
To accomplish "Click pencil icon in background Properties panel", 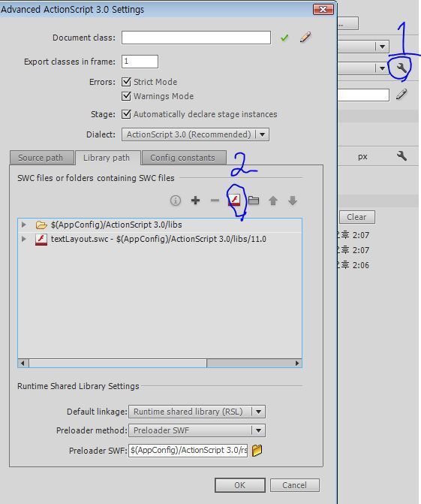I will tap(401, 95).
